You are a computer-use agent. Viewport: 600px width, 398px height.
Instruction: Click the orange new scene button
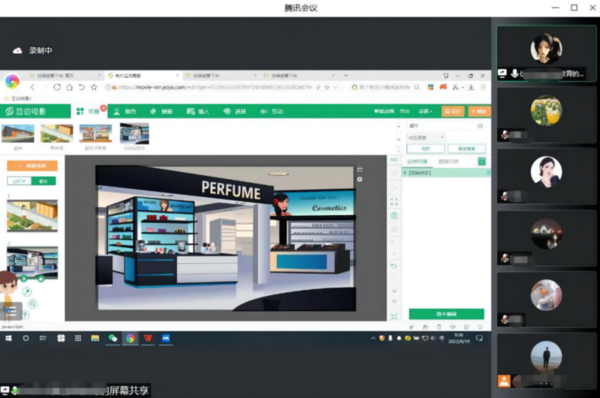point(33,166)
